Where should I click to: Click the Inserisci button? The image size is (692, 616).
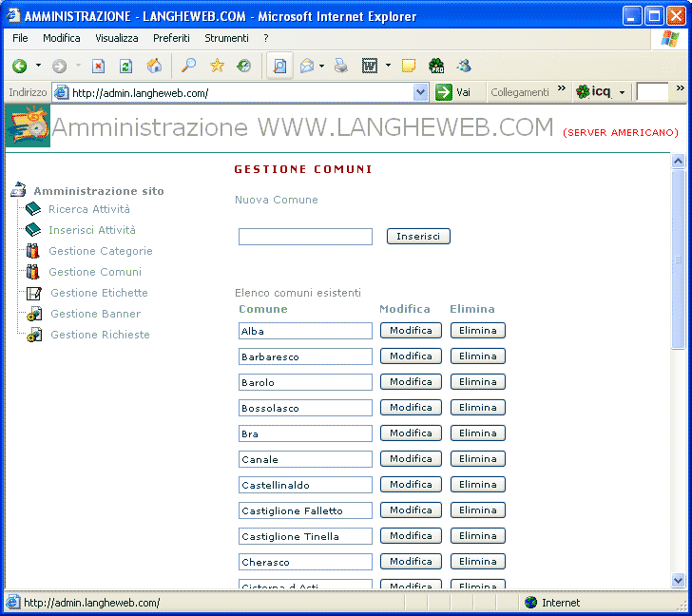418,236
